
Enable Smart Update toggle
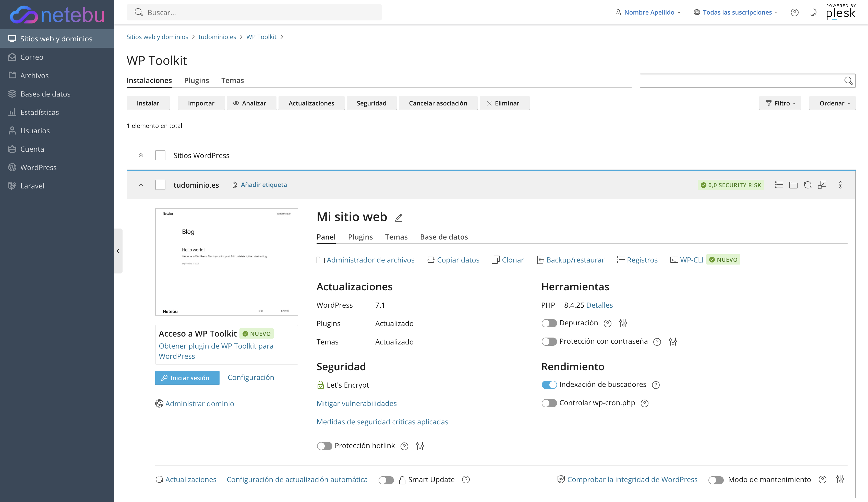click(x=386, y=480)
